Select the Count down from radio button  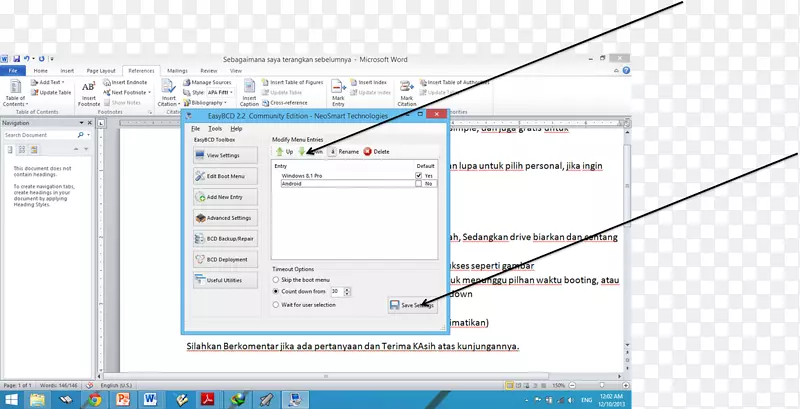(x=276, y=292)
